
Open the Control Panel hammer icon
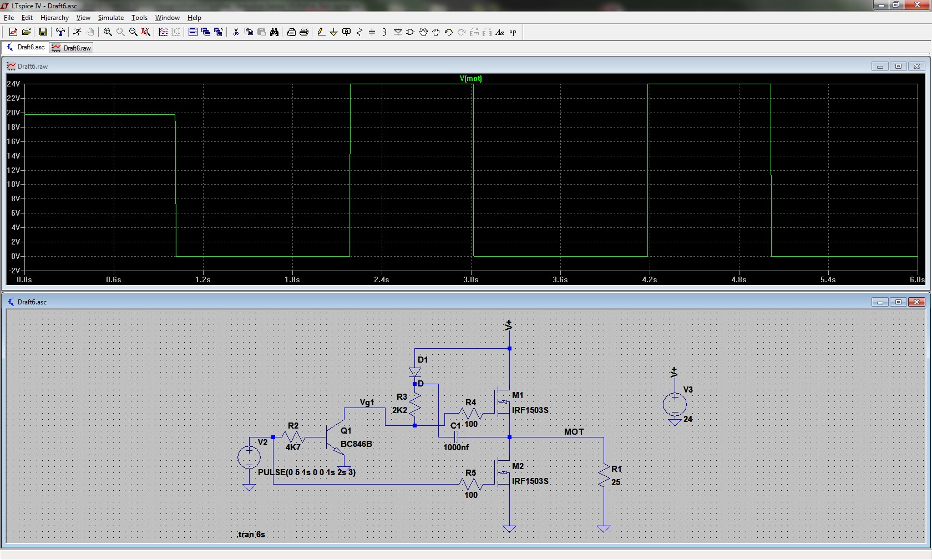coord(60,32)
